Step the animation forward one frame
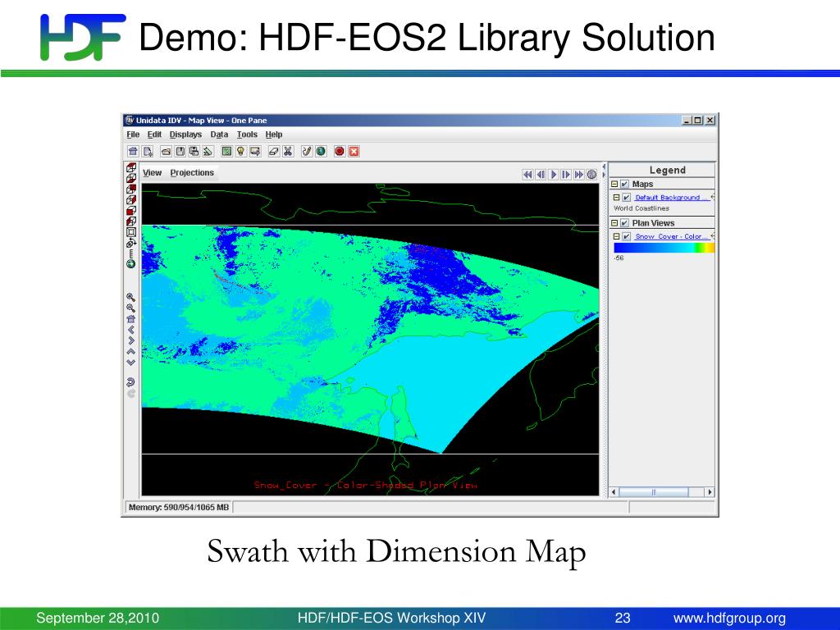 566,174
